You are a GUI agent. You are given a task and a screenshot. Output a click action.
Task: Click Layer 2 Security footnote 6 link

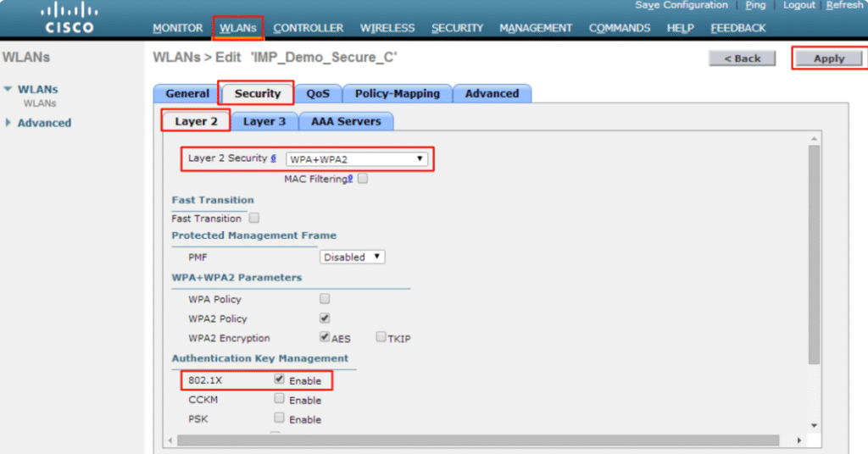[x=273, y=158]
